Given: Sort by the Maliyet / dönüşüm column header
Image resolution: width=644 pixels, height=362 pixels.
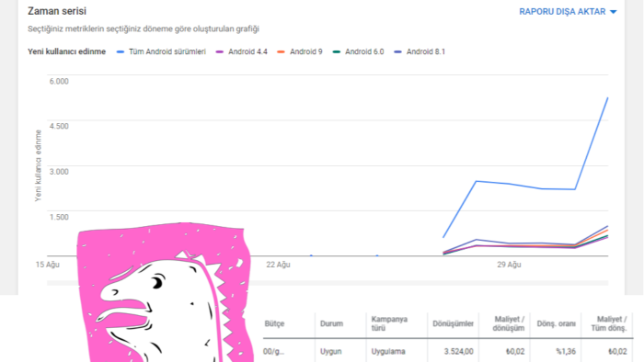Looking at the screenshot, I should 509,323.
